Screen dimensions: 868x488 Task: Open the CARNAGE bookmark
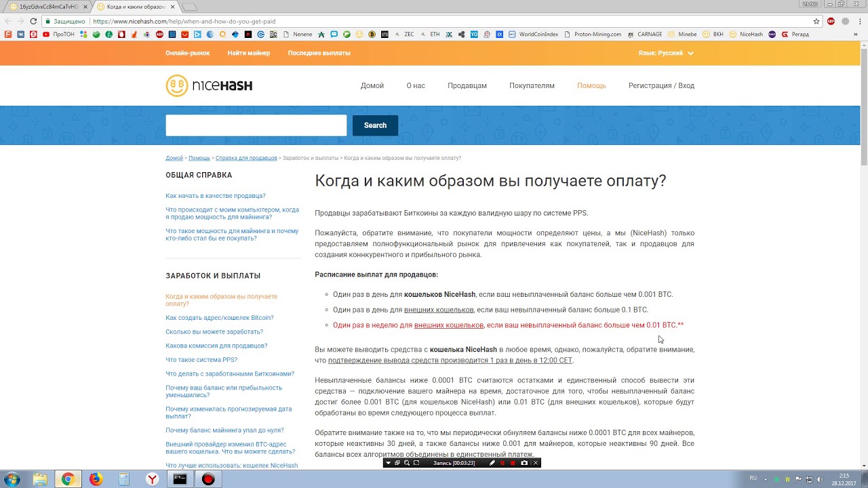pyautogui.click(x=644, y=34)
